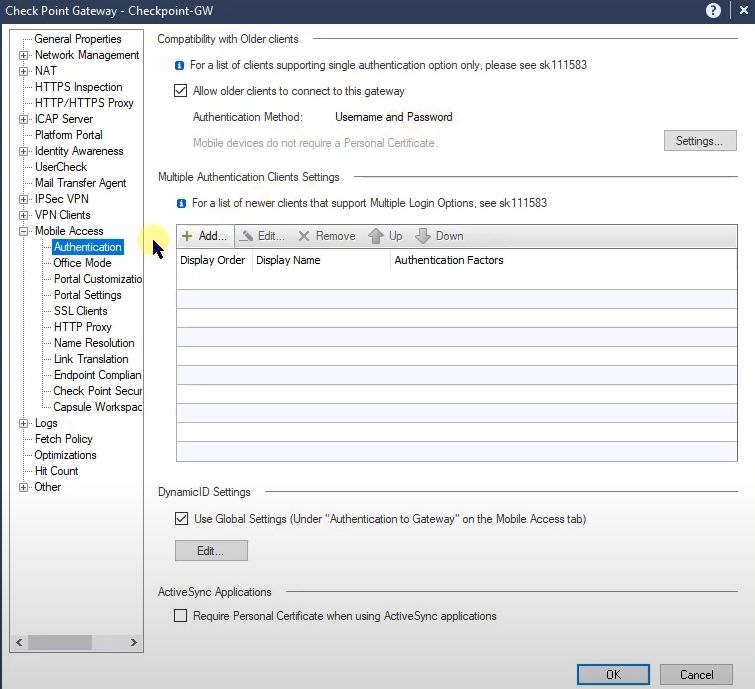Select Hit Count tree item
The image size is (755, 689).
[56, 471]
